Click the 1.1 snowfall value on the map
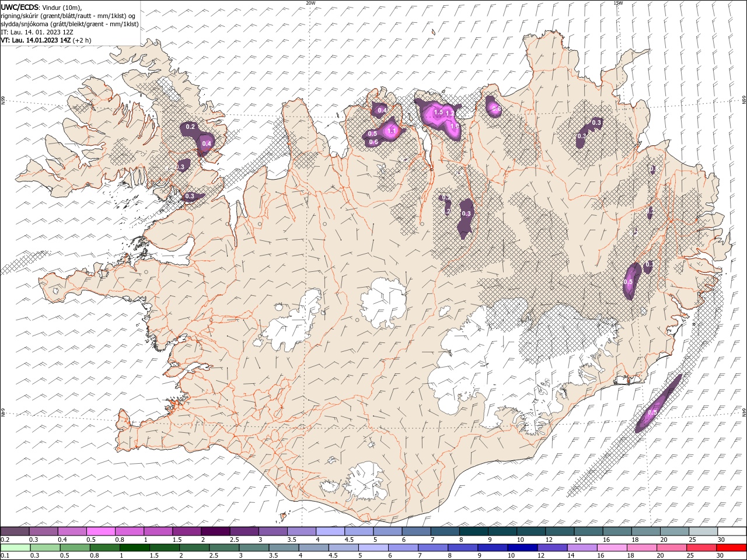 coord(392,131)
